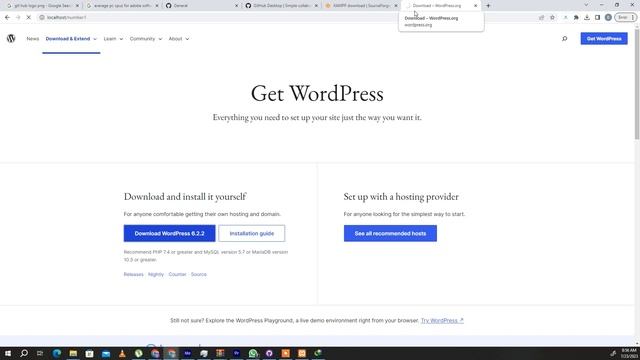Expand the Download & Extend menu

coord(71,39)
